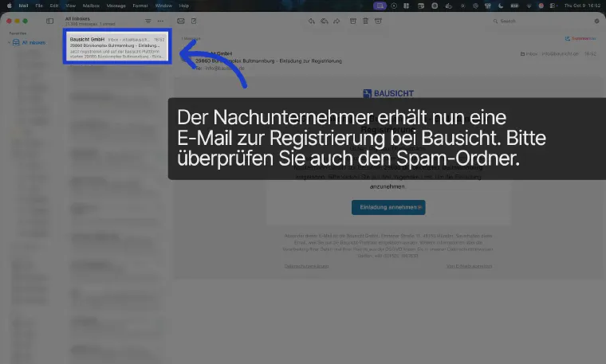Open the Apple menu
Viewport: 606px width, 364px height.
[x=10, y=6]
